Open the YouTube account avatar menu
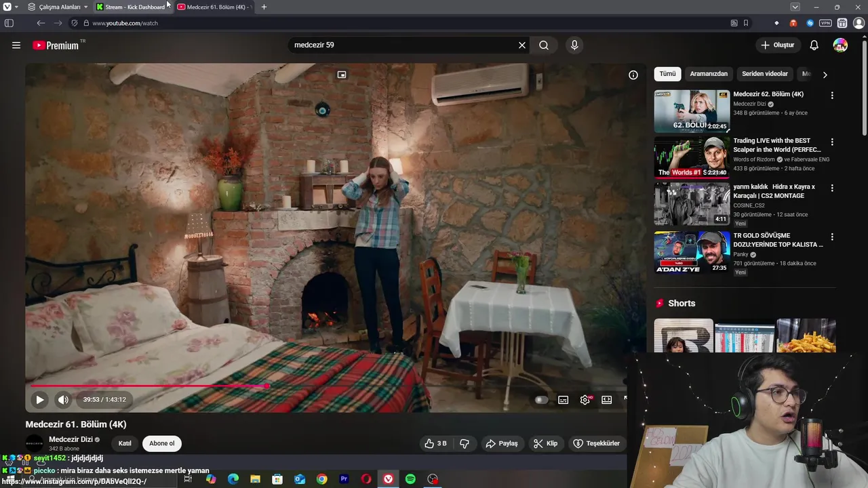868x488 pixels. click(840, 45)
